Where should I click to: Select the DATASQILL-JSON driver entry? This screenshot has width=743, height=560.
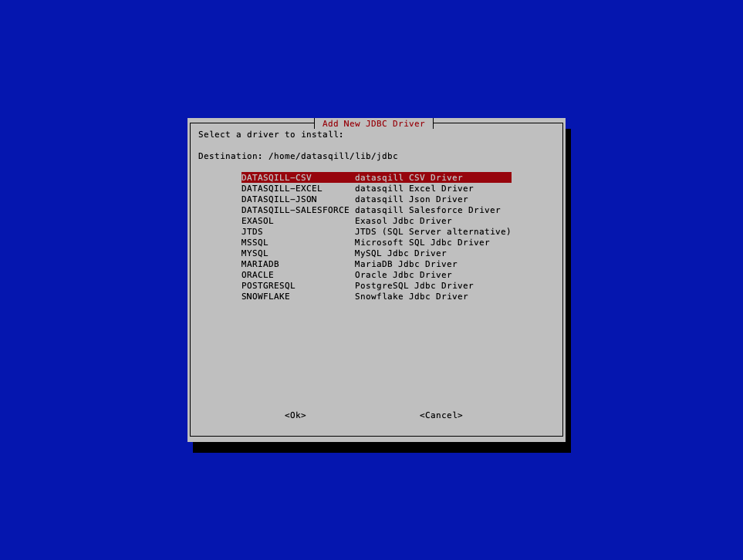coord(276,198)
